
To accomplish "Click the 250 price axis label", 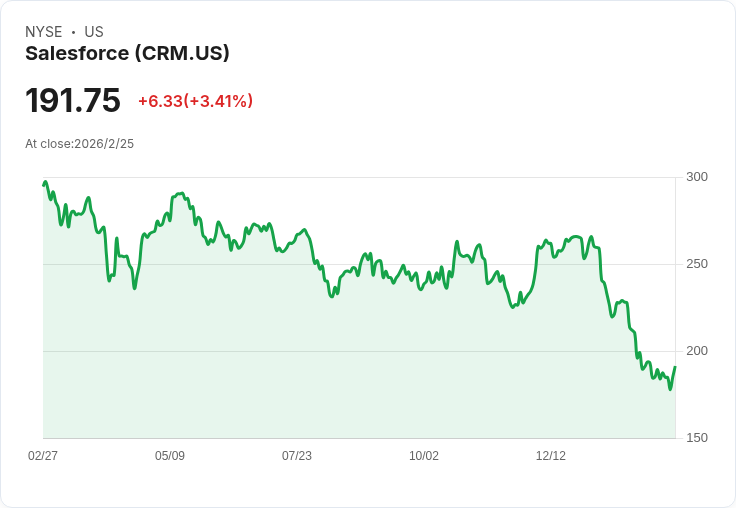I will pos(697,264).
